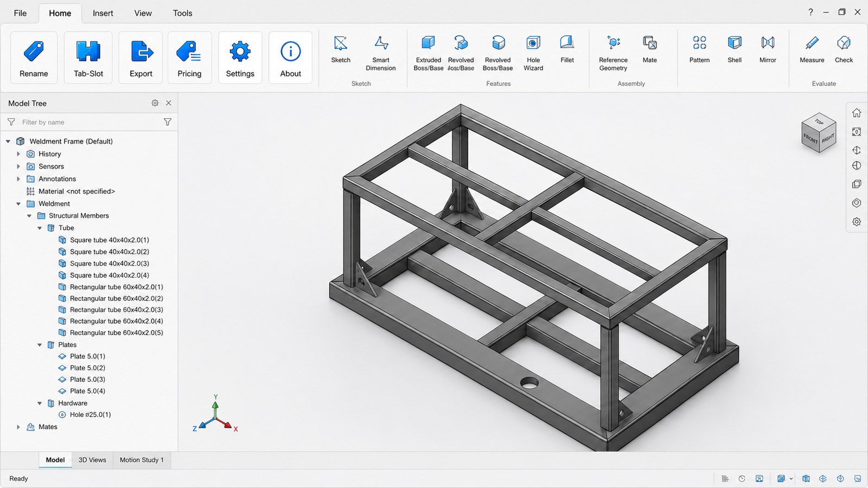Open the ribbon Settings
This screenshot has height=488, width=868.
(x=240, y=57)
